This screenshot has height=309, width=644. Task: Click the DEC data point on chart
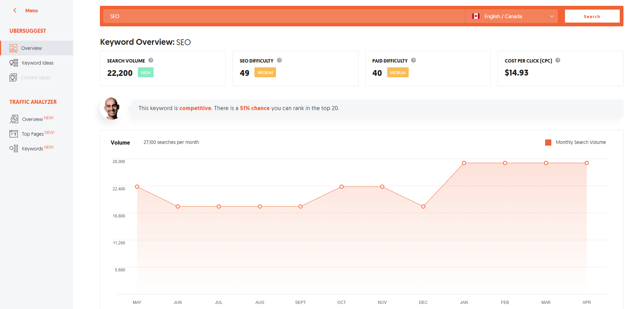pyautogui.click(x=423, y=206)
